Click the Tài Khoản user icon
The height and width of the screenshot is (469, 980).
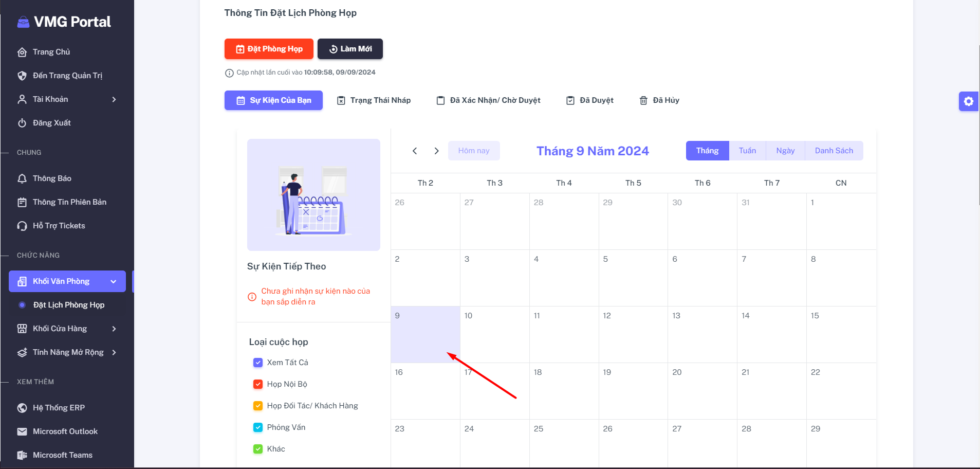(x=22, y=99)
